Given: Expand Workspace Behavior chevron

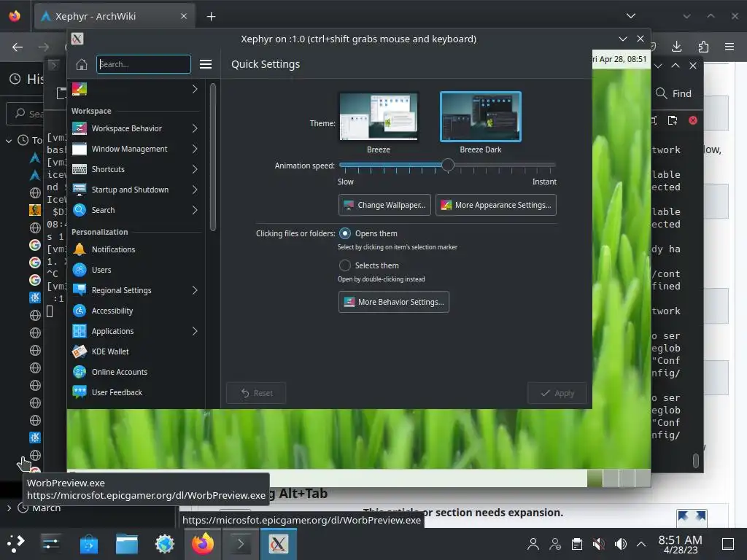Looking at the screenshot, I should coord(194,128).
